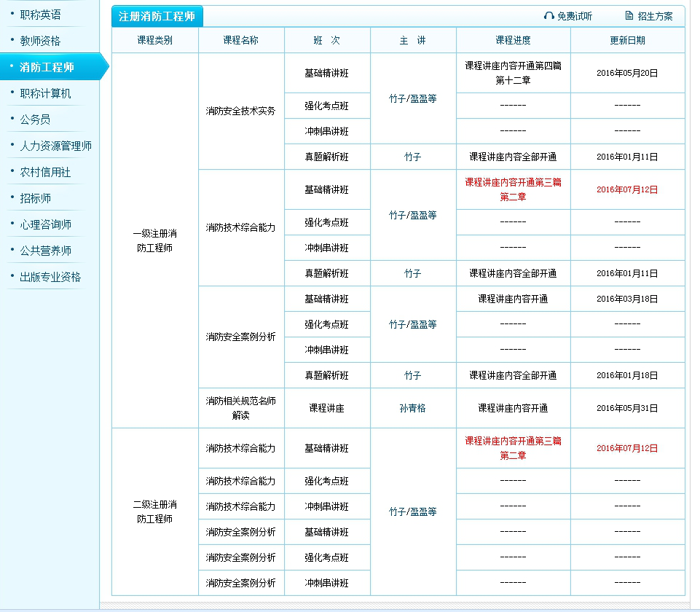
Task: Open 消防相关规范名师解读 course lecture
Action: (x=241, y=407)
